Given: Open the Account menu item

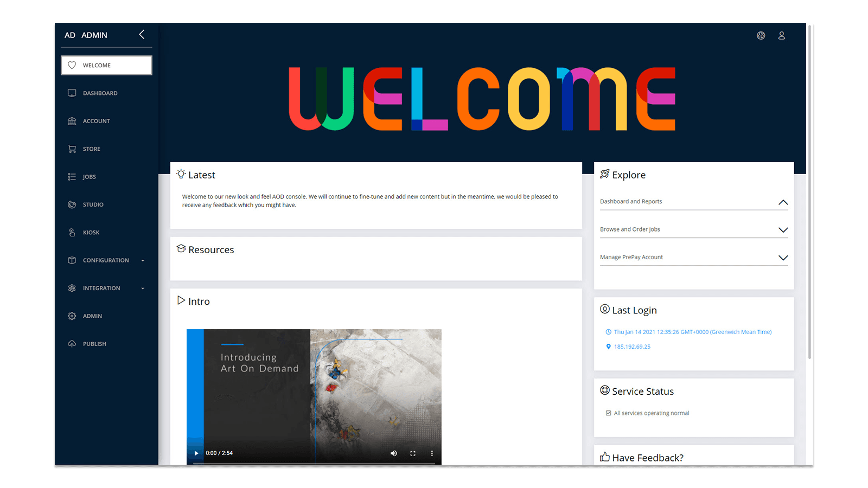Looking at the screenshot, I should tap(97, 121).
